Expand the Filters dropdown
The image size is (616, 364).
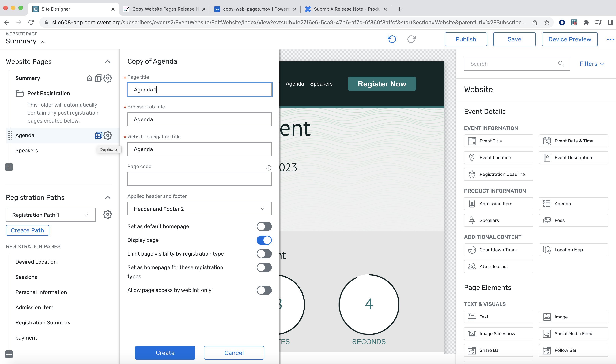[x=591, y=64]
